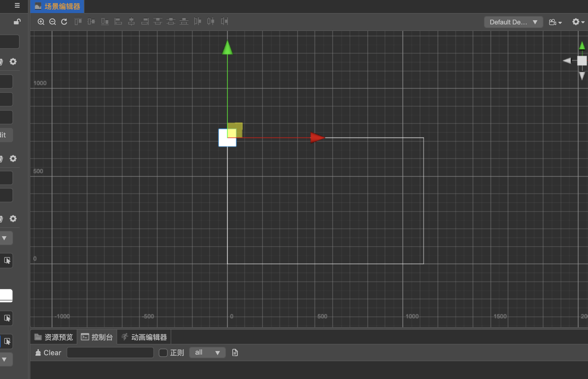This screenshot has height=379, width=588.
Task: Click the align bottom icon
Action: coord(105,21)
